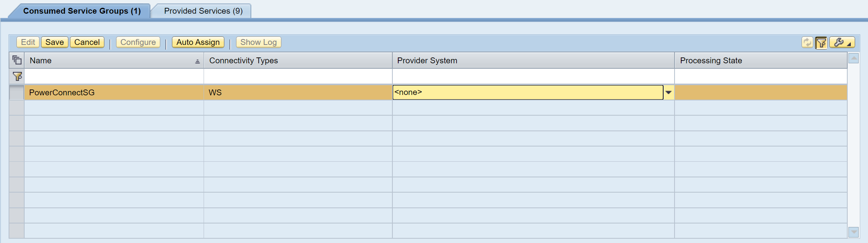Viewport: 868px width, 243px height.
Task: Select the Consumed Service Groups (1) tab
Action: (x=82, y=11)
